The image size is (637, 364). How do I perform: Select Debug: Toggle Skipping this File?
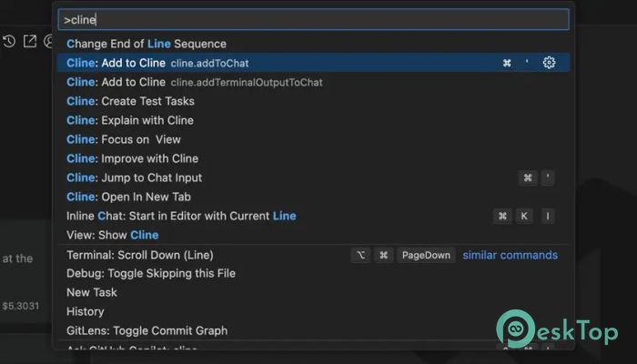pos(313,273)
